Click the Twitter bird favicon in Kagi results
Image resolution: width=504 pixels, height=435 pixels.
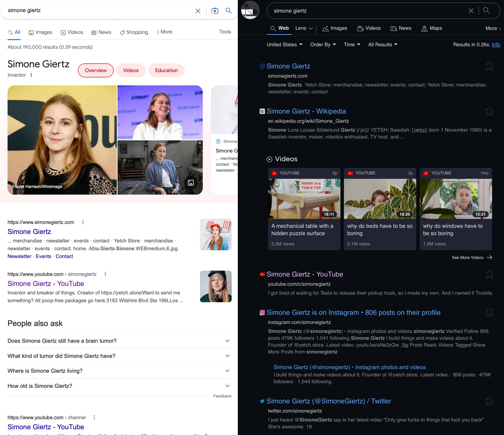coord(262,401)
